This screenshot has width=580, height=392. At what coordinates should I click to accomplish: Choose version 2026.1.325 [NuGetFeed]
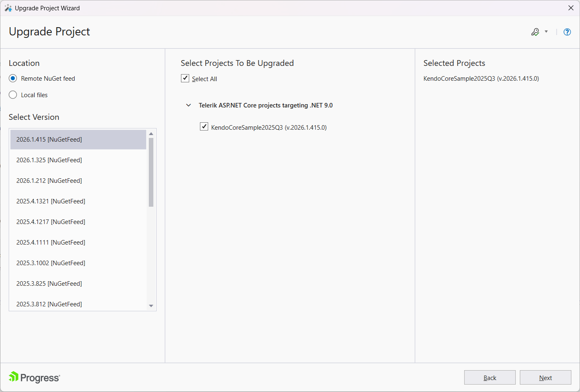pos(78,160)
